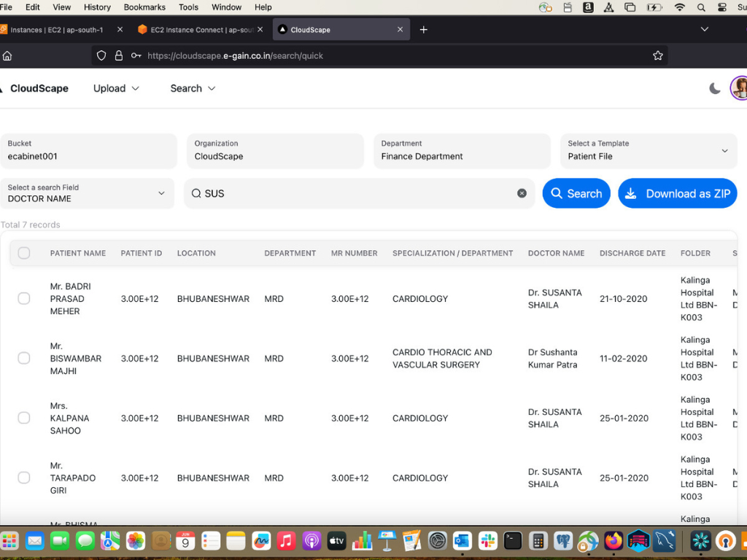Toggle dark mode with the moon icon
The image size is (747, 560).
(x=715, y=88)
